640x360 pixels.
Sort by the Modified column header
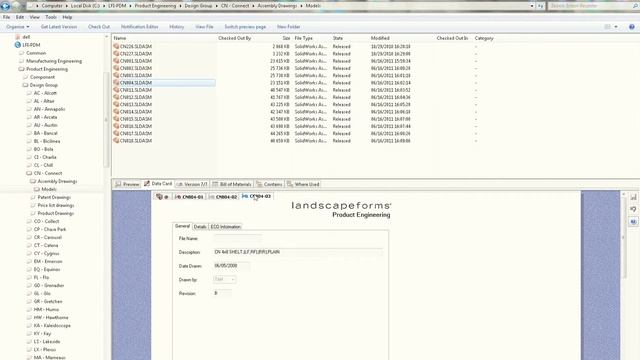(380, 38)
